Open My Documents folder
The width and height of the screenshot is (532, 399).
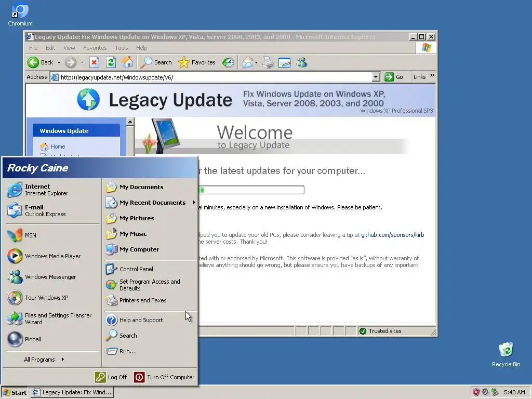coord(150,187)
